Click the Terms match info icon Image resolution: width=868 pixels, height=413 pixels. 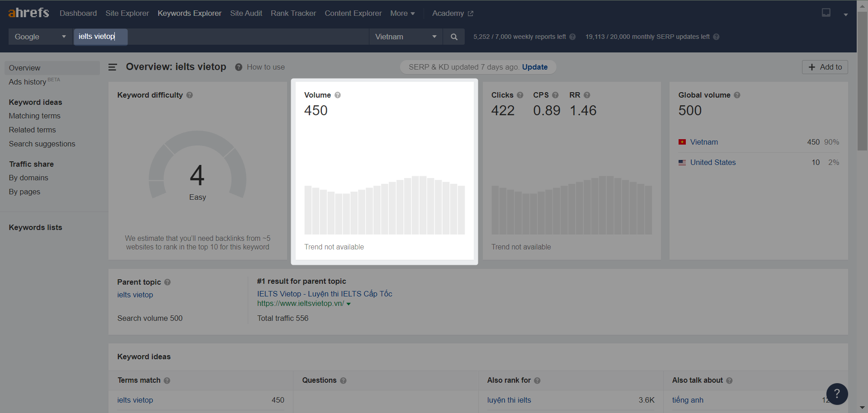[x=167, y=380]
